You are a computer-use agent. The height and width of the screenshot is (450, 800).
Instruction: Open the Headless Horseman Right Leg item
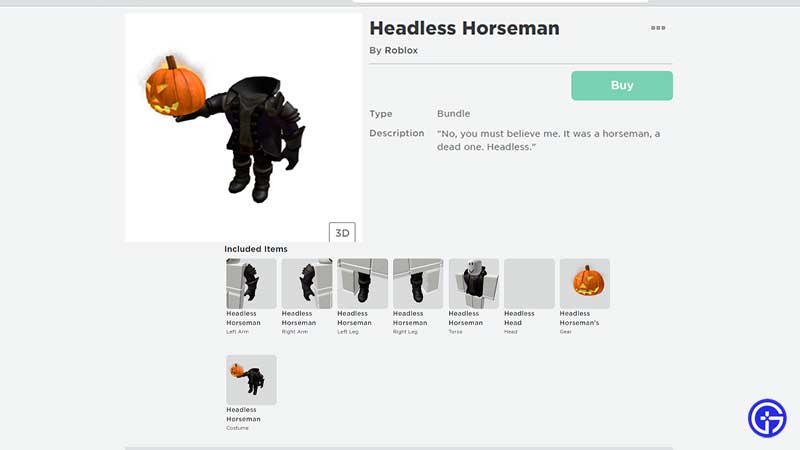[418, 283]
